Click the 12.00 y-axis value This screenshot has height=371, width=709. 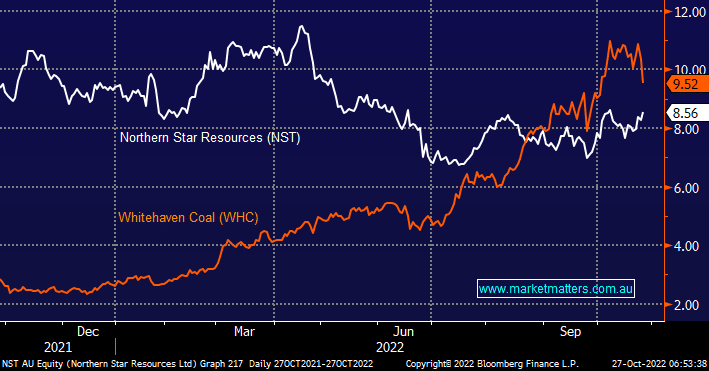click(690, 12)
